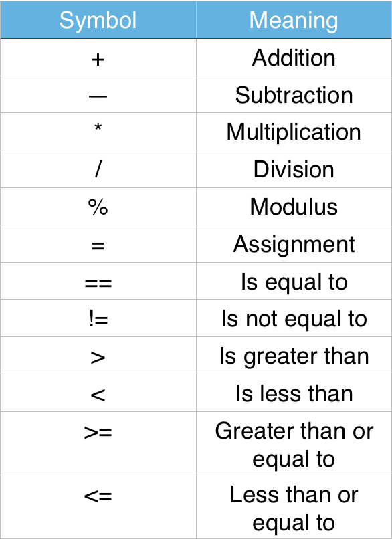Click the single equals assignment symbol
The width and height of the screenshot is (392, 539).
pos(98,246)
